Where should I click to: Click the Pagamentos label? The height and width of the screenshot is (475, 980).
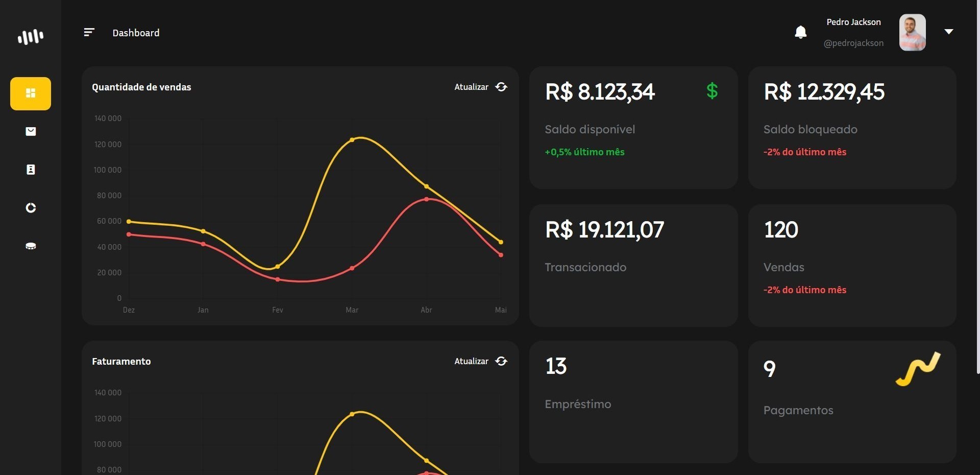[798, 410]
